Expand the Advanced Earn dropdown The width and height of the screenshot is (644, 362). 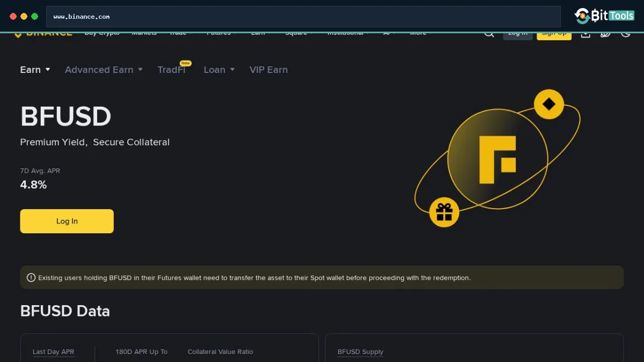point(104,70)
